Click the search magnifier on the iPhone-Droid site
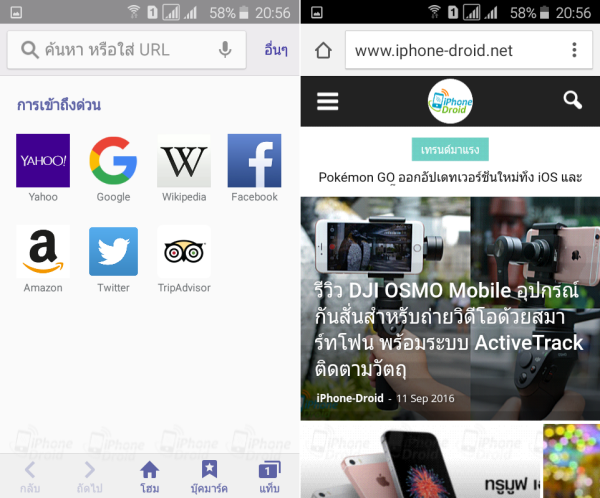The width and height of the screenshot is (600, 498). tap(572, 100)
